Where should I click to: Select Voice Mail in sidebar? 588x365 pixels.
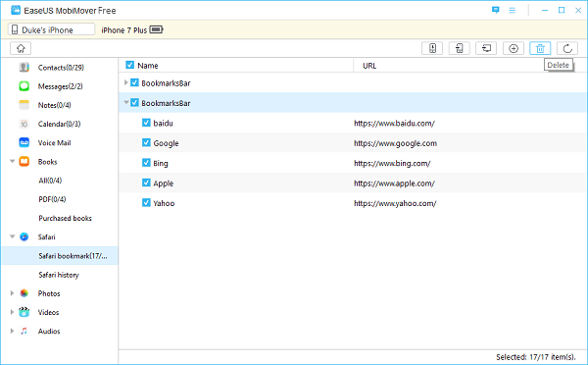click(x=54, y=142)
